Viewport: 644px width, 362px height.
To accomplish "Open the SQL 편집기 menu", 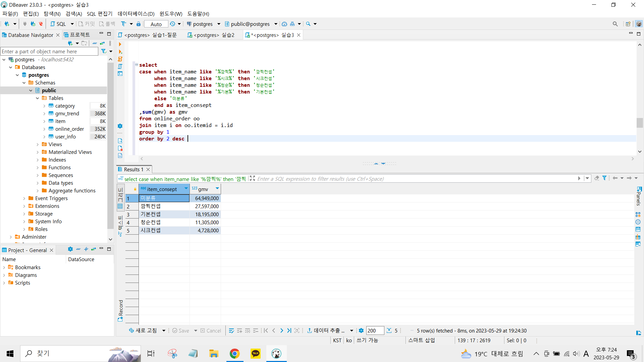I will [99, 14].
